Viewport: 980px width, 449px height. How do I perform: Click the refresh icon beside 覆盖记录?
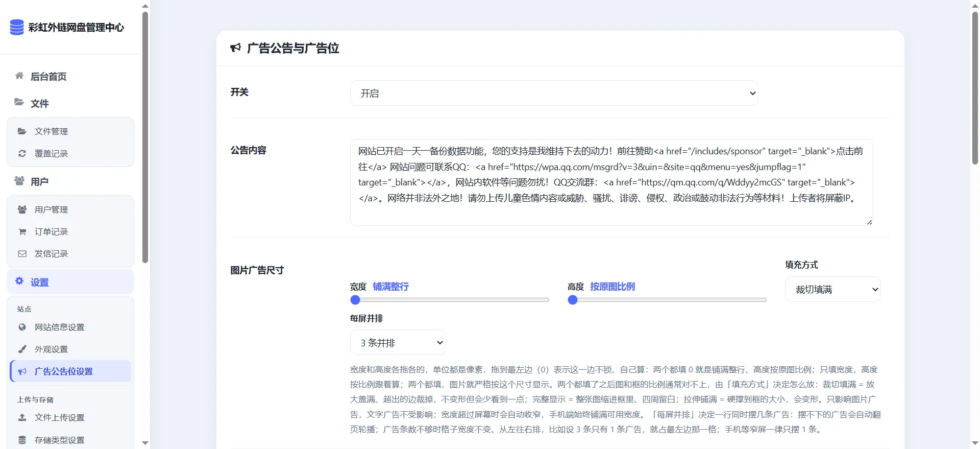tap(22, 153)
